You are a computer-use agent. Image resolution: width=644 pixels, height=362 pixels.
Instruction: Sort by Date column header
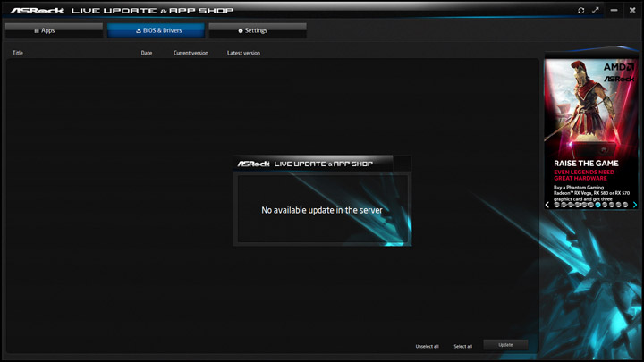point(147,53)
